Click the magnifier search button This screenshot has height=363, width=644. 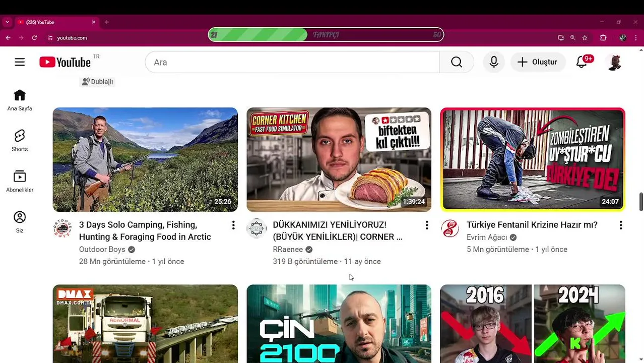click(457, 62)
